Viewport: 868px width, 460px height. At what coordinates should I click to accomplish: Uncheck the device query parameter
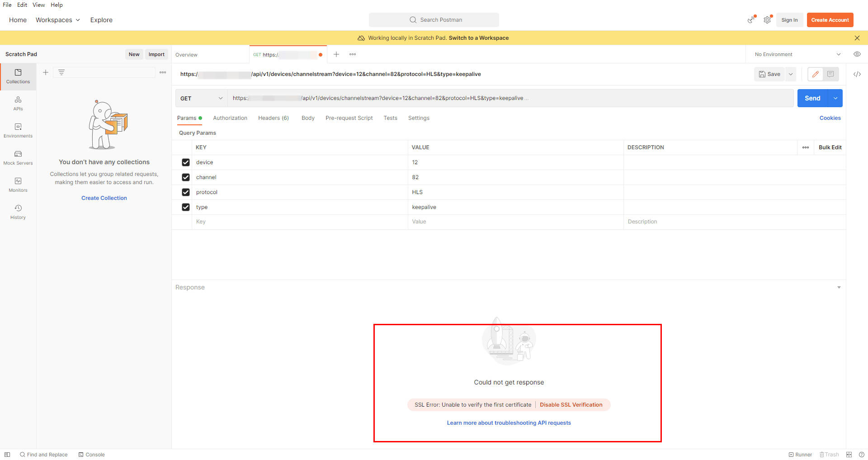186,162
